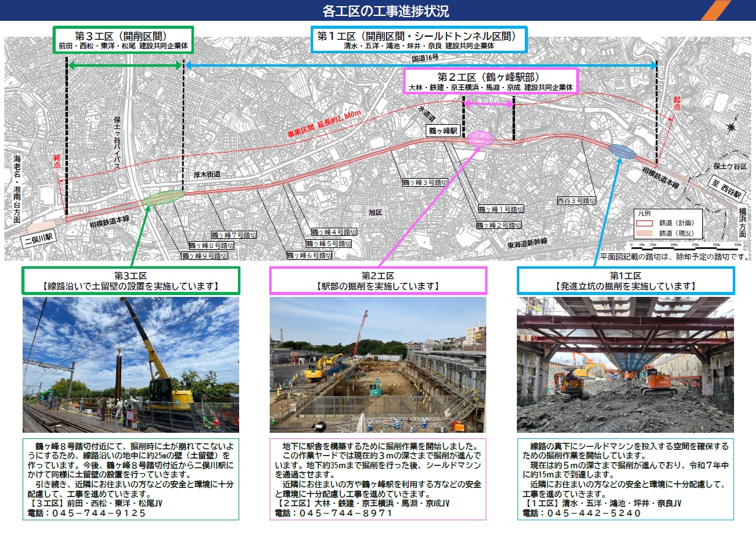Click the note 平面図記載の踏切は、除却予定の踏切です。
The image size is (756, 535).
pos(675,256)
